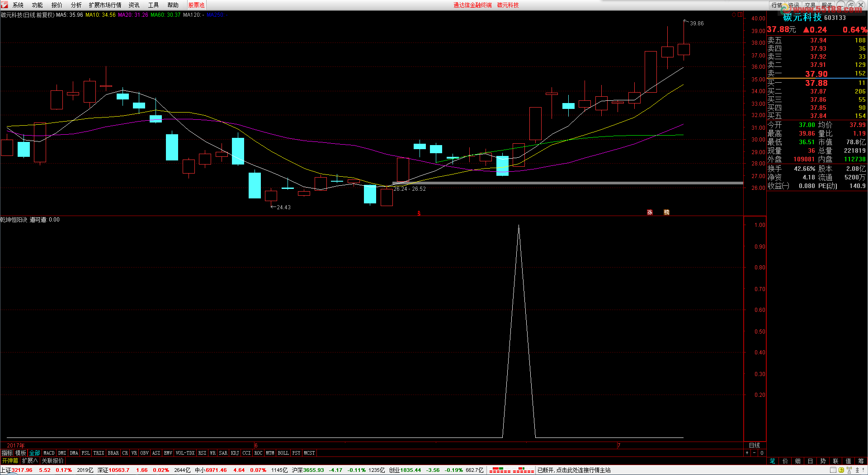Click the 榜 marker icon below the chart
The image size is (868, 475).
pyautogui.click(x=666, y=212)
